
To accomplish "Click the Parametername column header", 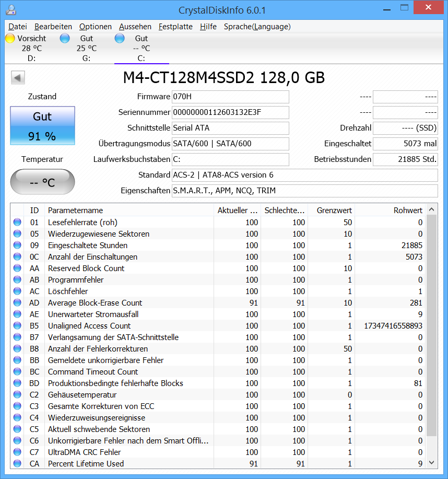I will 129,210.
